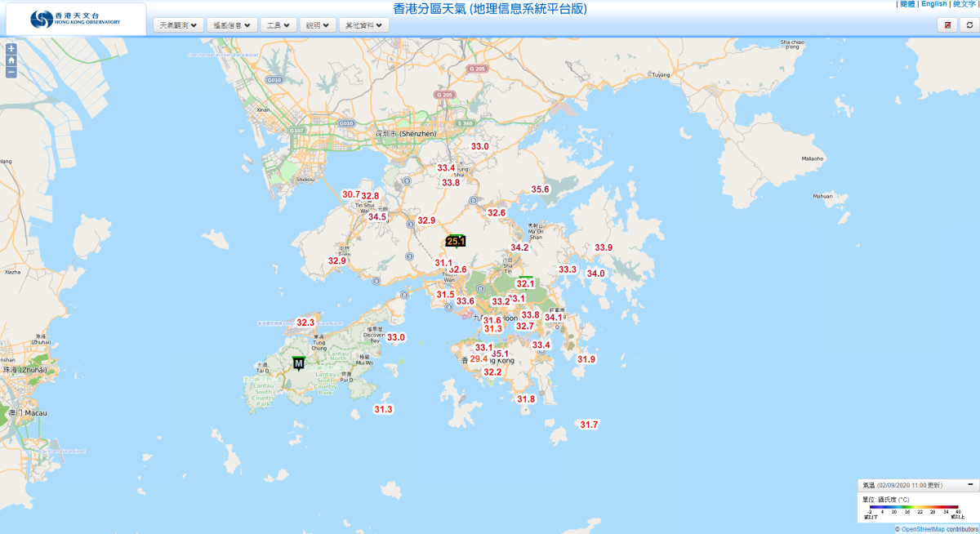The image size is (980, 534).
Task: Zoom in with the plus button
Action: point(11,48)
